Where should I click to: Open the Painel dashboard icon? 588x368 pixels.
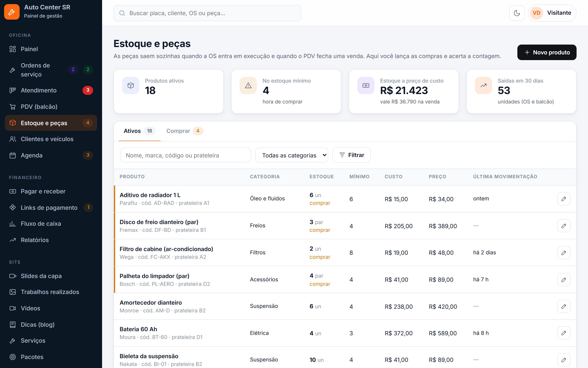(x=13, y=49)
